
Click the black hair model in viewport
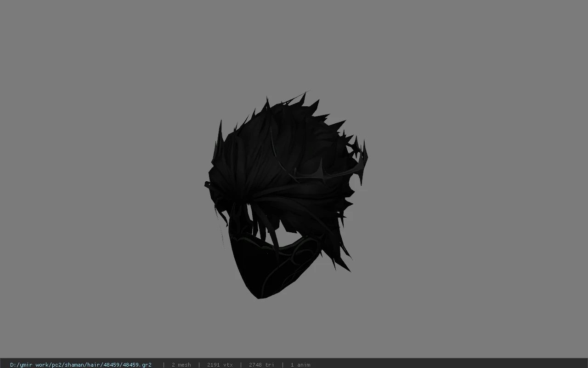point(286,195)
